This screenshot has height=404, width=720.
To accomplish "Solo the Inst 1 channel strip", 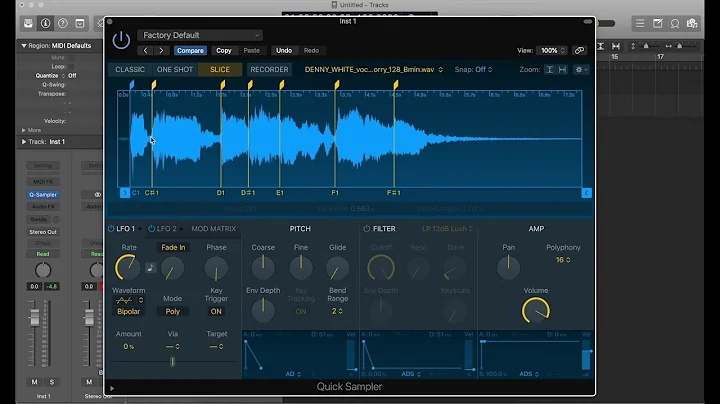I will pos(52,382).
